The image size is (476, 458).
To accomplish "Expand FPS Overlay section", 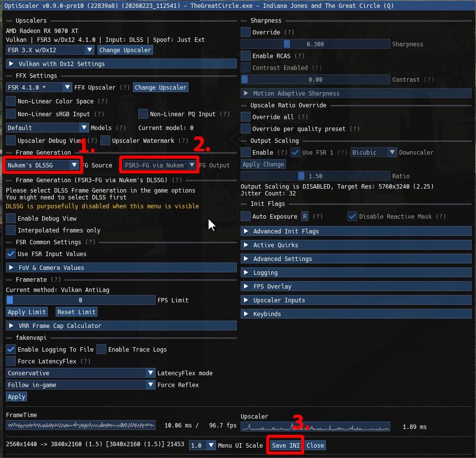I will [356, 287].
